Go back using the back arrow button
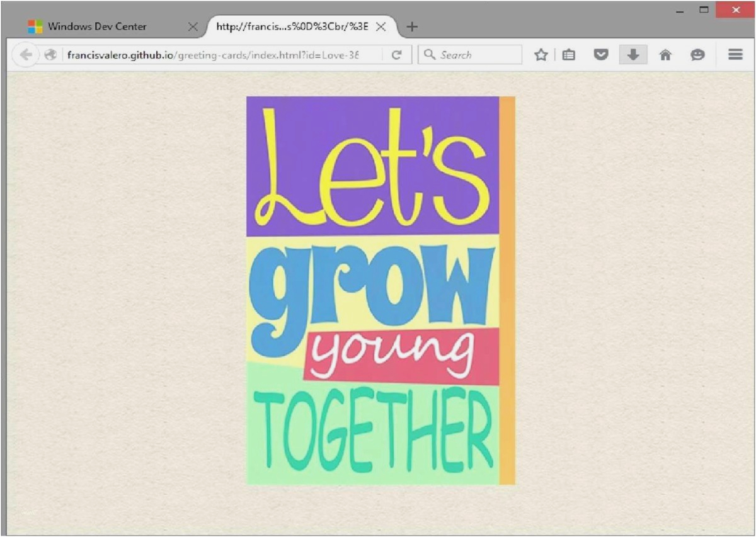Screen dimensions: 756x537 click(x=25, y=55)
